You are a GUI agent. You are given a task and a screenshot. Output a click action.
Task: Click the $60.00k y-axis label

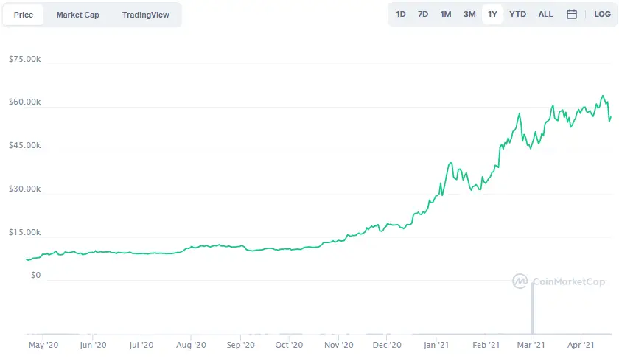click(24, 102)
